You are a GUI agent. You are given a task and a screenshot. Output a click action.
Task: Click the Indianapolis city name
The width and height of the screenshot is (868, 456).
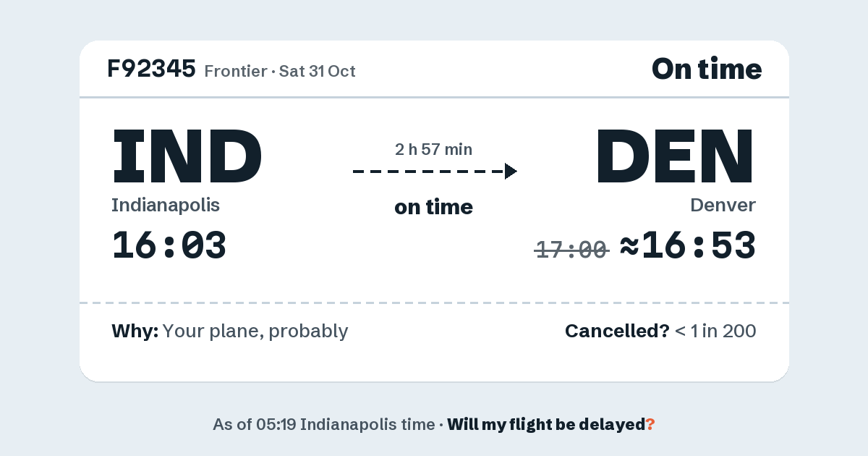(166, 206)
